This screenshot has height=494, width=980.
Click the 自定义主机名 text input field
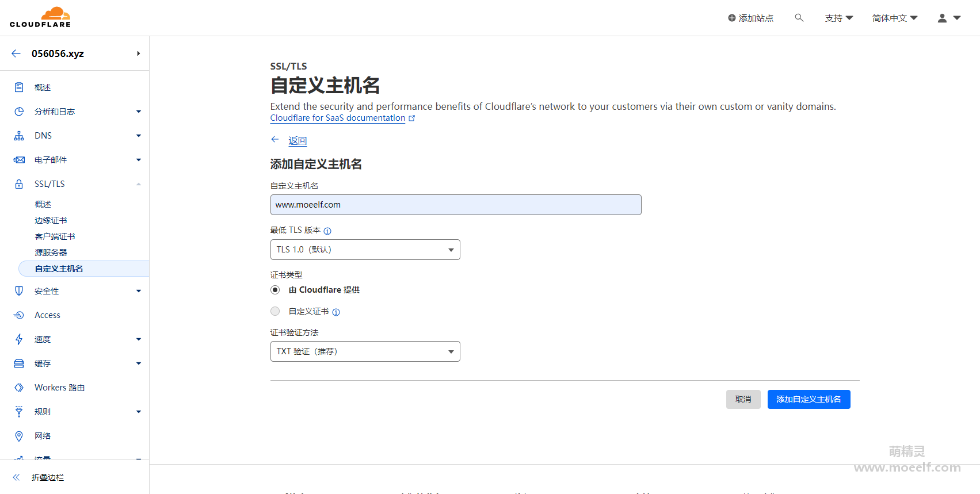pos(456,205)
